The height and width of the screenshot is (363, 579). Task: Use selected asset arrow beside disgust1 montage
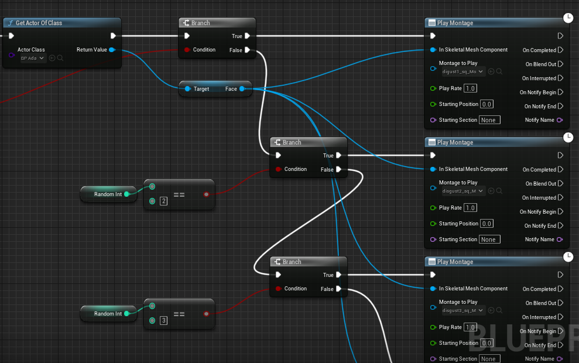(x=491, y=72)
